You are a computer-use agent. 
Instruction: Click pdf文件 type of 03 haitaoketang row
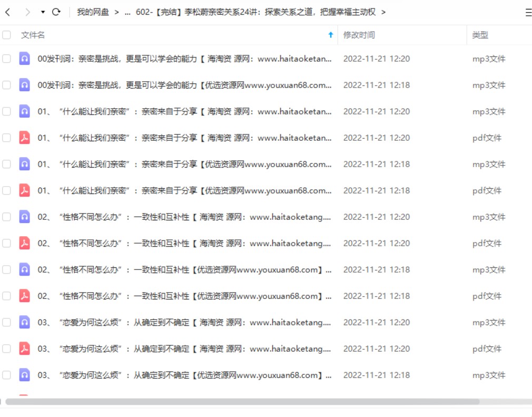pos(487,349)
